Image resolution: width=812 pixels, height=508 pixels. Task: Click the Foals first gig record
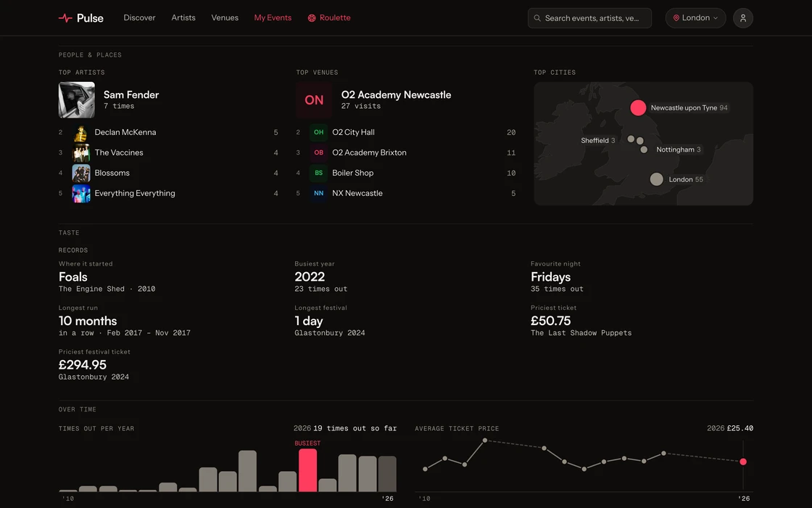(73, 276)
